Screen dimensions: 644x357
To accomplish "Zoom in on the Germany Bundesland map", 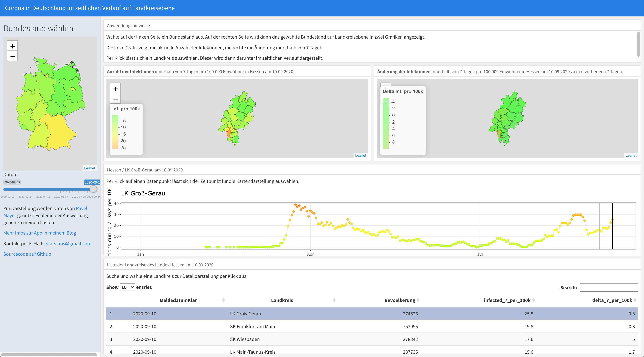I will (x=13, y=46).
